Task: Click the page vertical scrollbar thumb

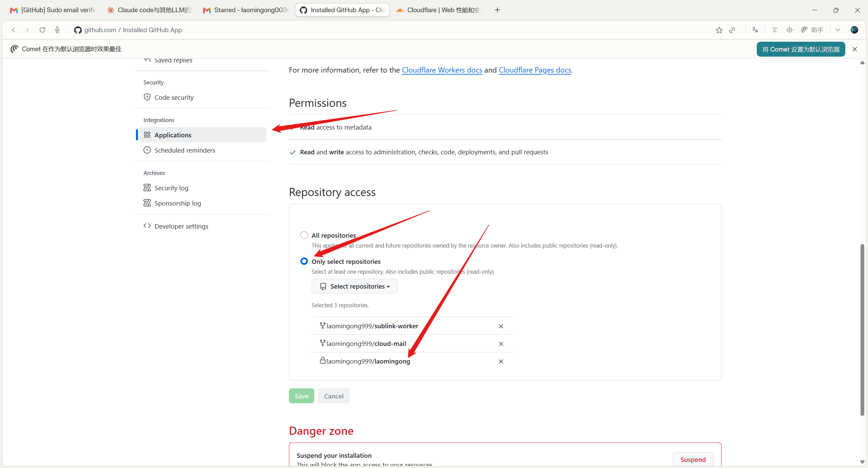Action: pos(862,330)
